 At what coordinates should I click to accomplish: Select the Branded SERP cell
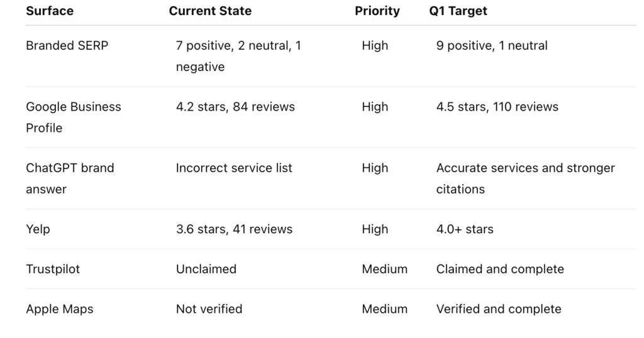tap(67, 45)
